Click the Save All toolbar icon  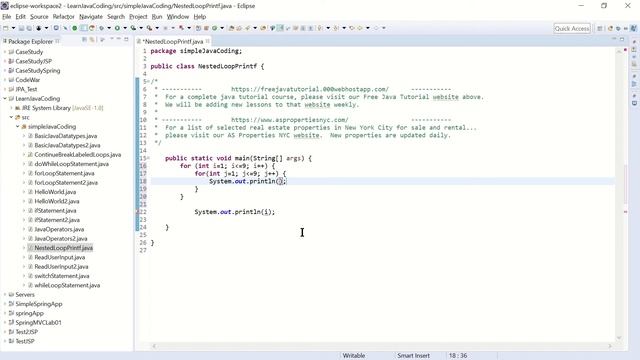(x=29, y=28)
